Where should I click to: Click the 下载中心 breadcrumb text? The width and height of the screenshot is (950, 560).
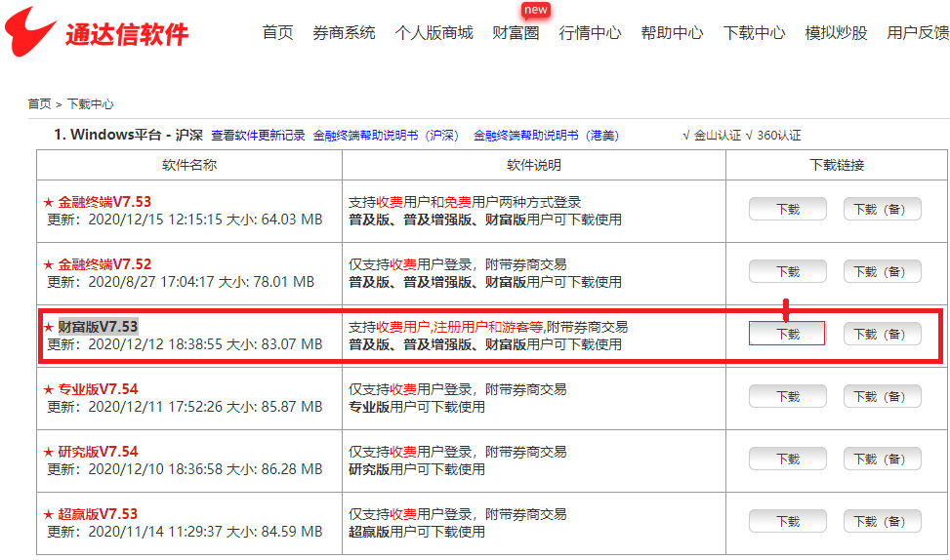pos(90,104)
